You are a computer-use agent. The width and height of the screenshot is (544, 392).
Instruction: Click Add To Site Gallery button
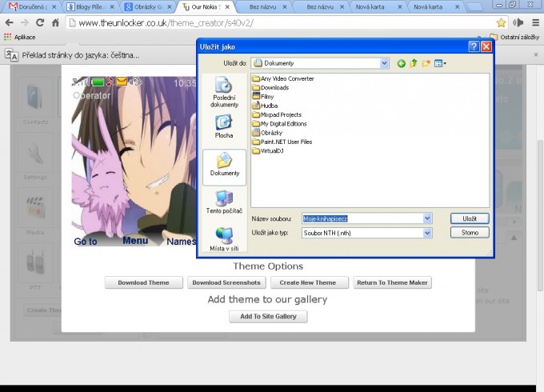268,316
